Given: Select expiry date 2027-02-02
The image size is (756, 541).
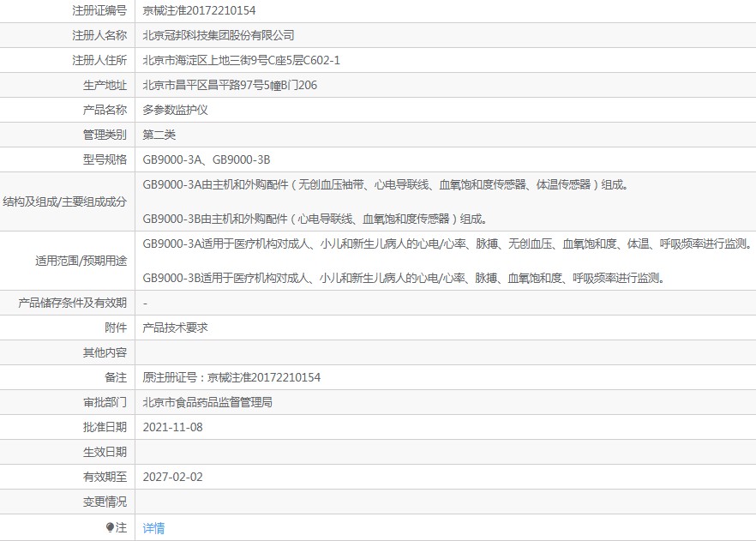Looking at the screenshot, I should click(172, 477).
